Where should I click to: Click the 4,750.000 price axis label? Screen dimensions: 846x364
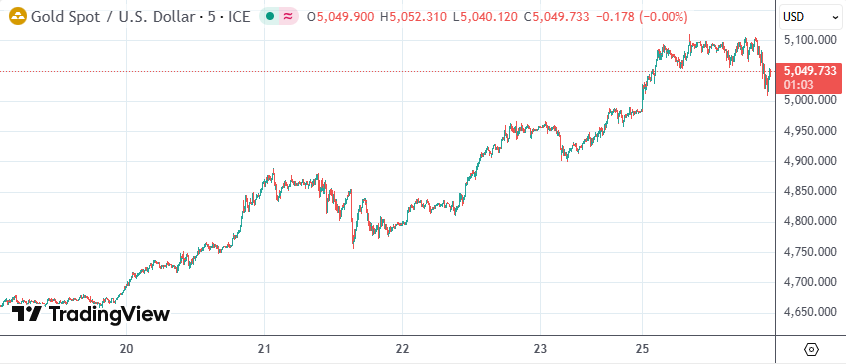(x=810, y=252)
